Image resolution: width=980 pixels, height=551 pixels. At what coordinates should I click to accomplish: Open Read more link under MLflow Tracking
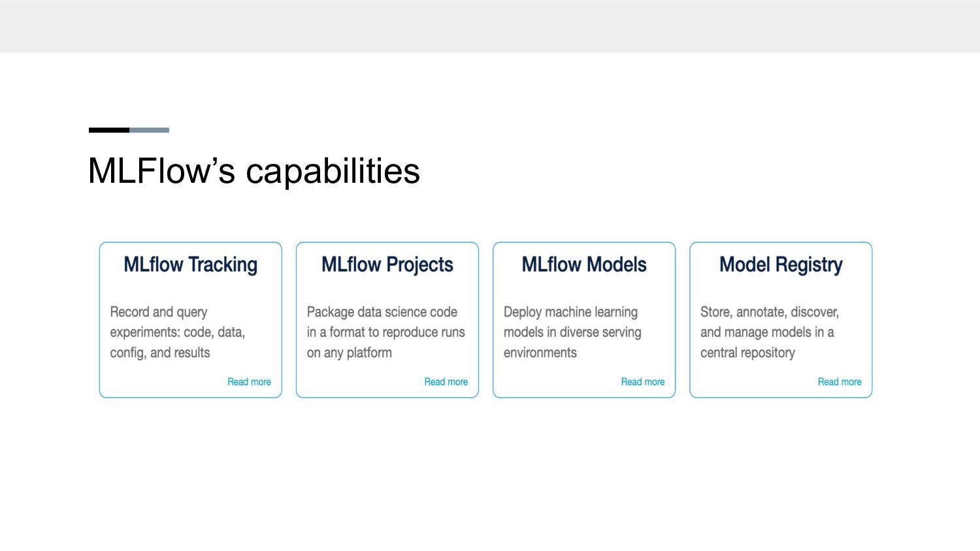coord(249,382)
